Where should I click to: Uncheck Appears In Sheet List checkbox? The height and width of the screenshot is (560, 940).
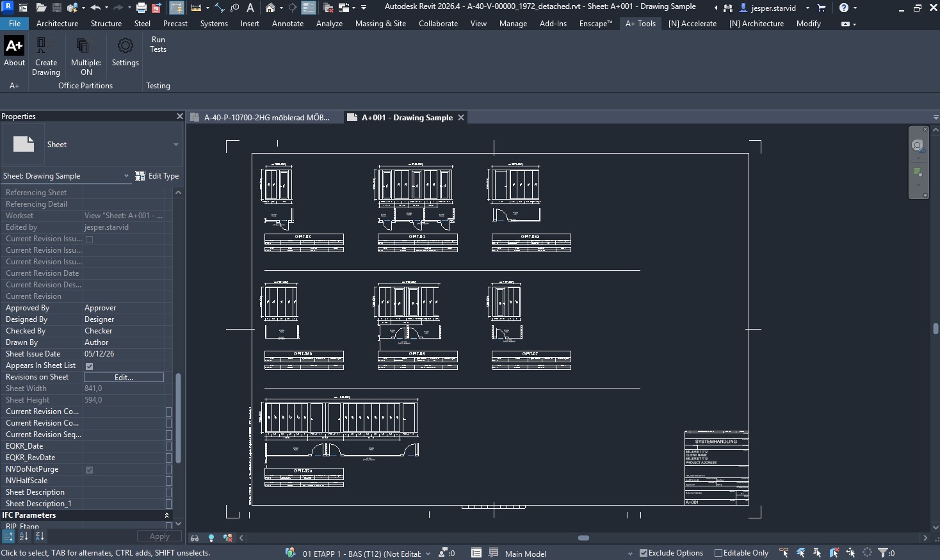[89, 366]
